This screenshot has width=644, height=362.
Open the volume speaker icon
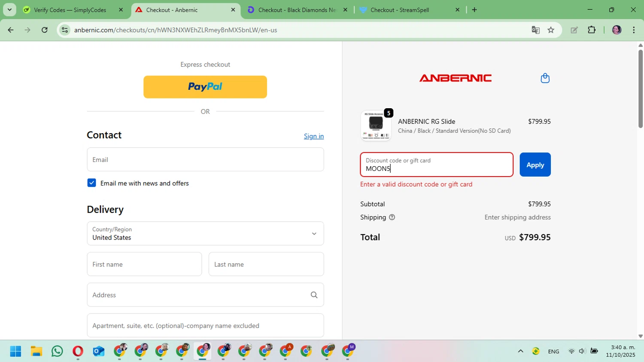coord(582,351)
